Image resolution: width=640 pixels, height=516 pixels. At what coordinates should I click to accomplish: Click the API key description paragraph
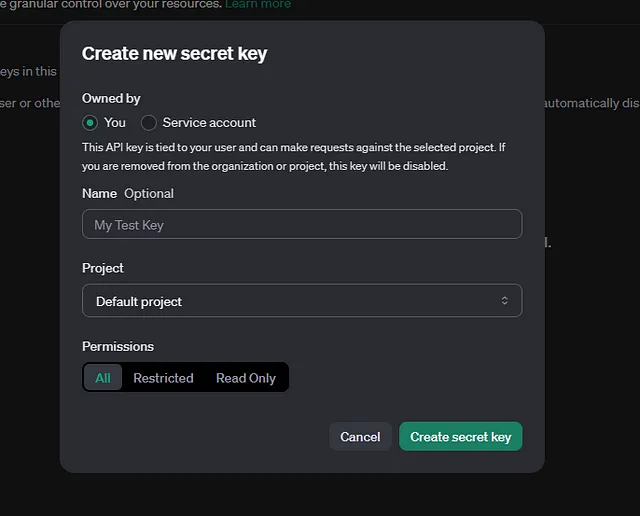[x=294, y=157]
